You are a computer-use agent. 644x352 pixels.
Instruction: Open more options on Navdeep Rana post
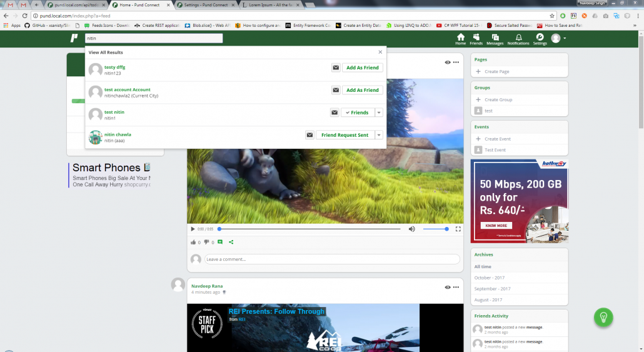coord(456,287)
